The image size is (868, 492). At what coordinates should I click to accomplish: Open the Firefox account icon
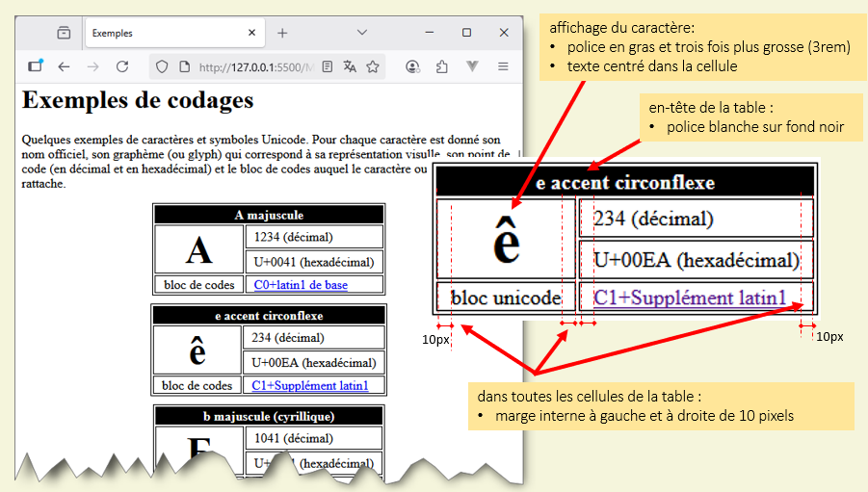pyautogui.click(x=413, y=66)
